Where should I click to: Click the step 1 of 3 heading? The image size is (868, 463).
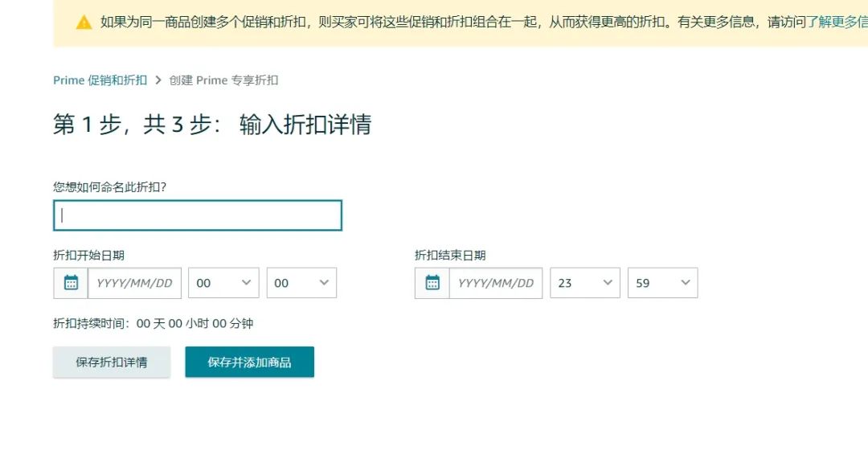point(212,124)
